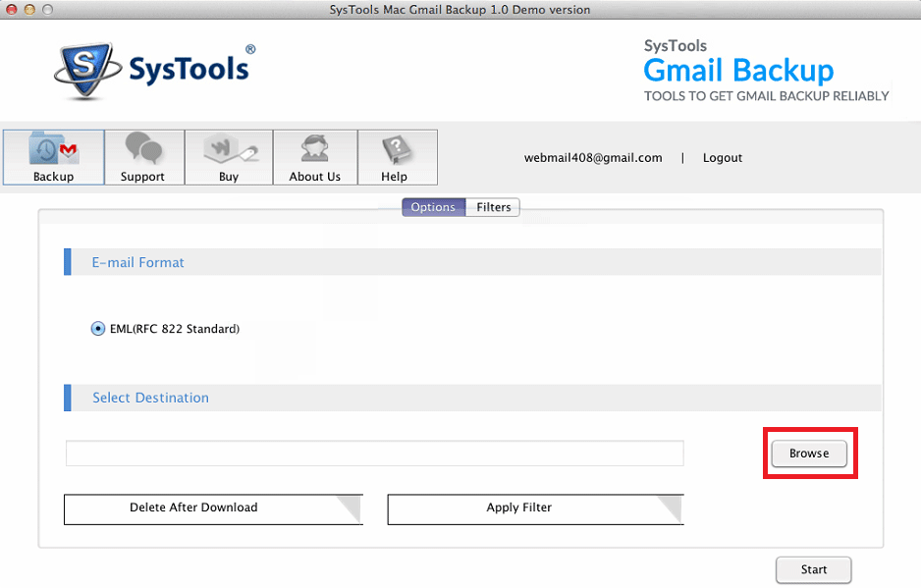The image size is (921, 588).
Task: Click the window title bar text
Action: pos(460,10)
